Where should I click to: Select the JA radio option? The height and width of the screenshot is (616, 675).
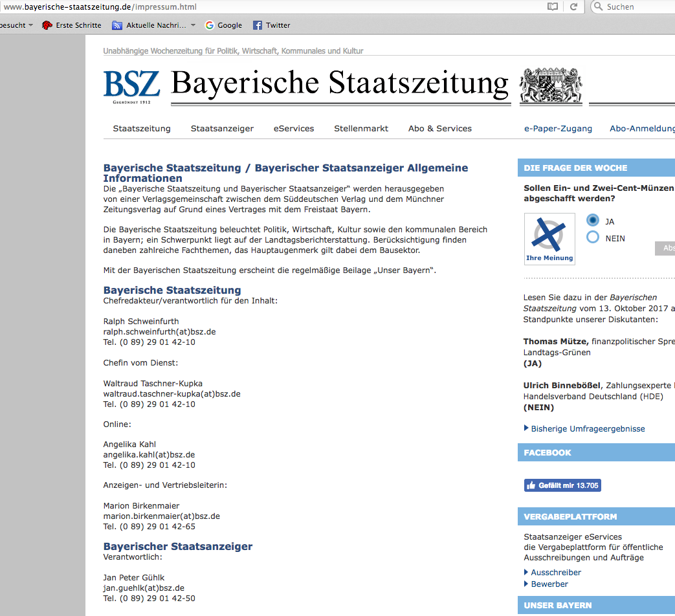[593, 221]
